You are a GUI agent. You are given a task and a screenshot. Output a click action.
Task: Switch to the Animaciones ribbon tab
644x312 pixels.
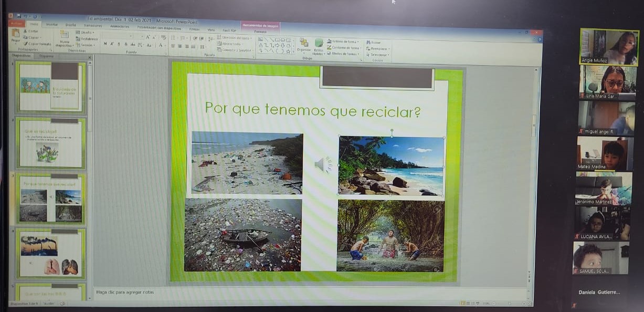[120, 26]
